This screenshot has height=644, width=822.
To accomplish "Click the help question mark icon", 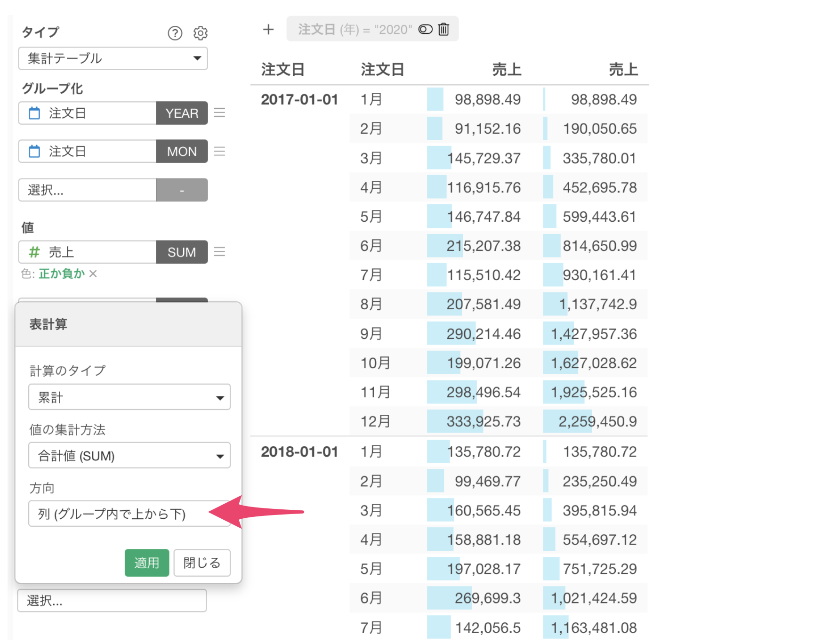I will 175,33.
